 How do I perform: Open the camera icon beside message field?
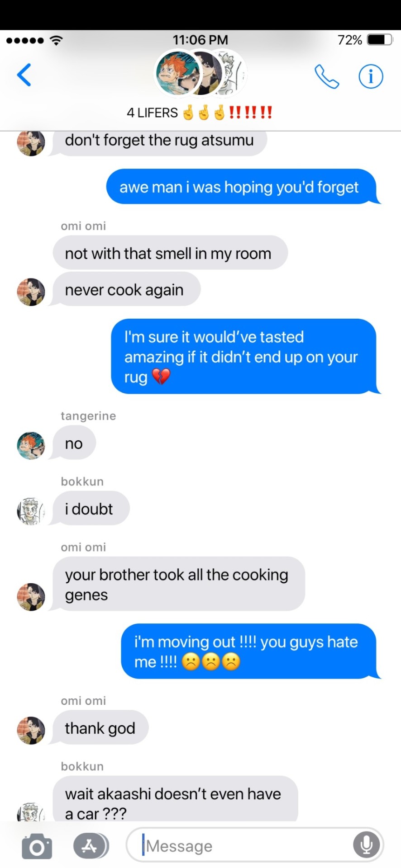[x=37, y=845]
